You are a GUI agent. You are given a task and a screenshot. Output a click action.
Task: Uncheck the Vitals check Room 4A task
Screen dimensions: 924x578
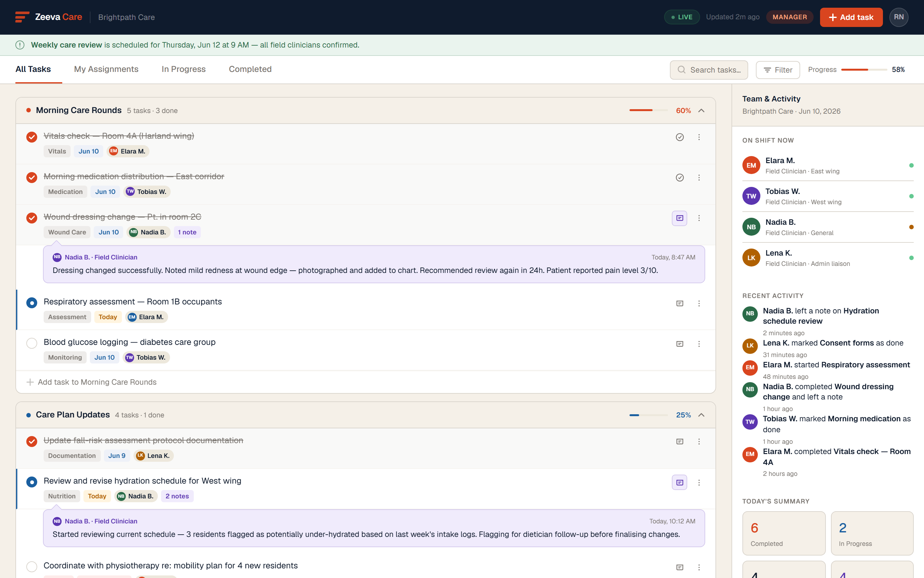tap(32, 137)
